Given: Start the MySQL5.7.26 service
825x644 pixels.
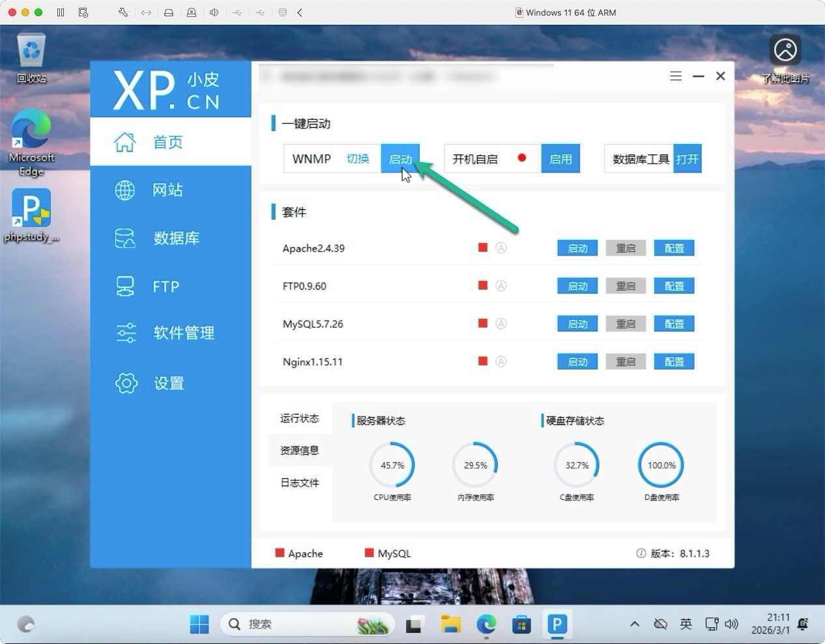Looking at the screenshot, I should (577, 323).
